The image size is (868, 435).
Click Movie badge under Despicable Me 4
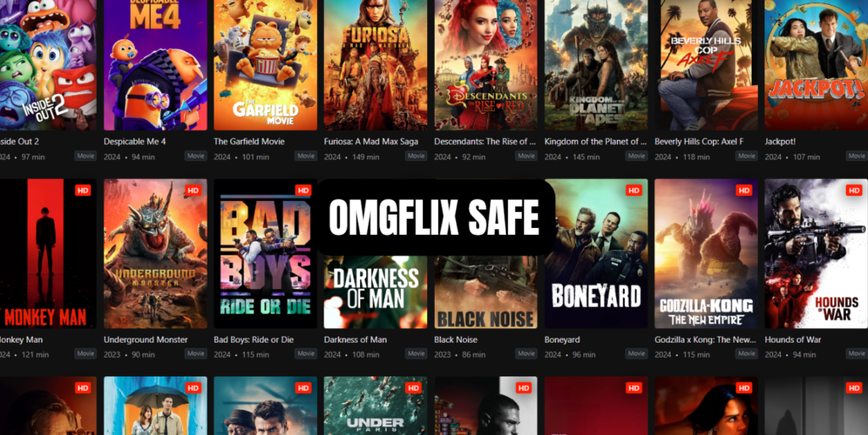(x=196, y=156)
